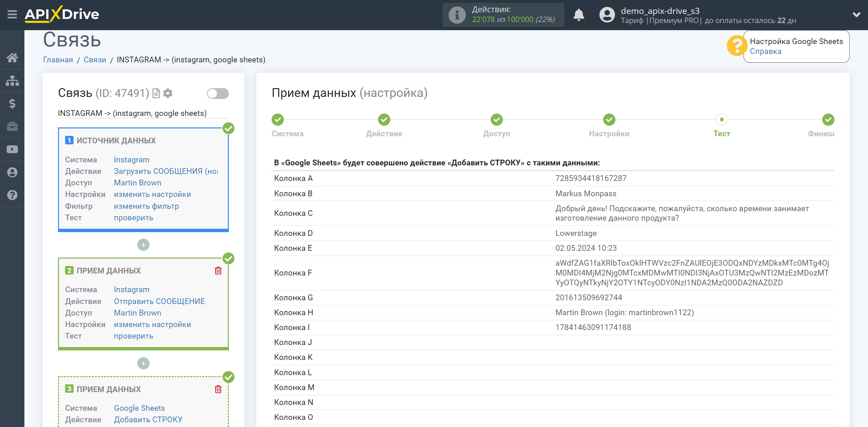Click изменить настройки in source block
The image size is (868, 427).
(x=152, y=194)
